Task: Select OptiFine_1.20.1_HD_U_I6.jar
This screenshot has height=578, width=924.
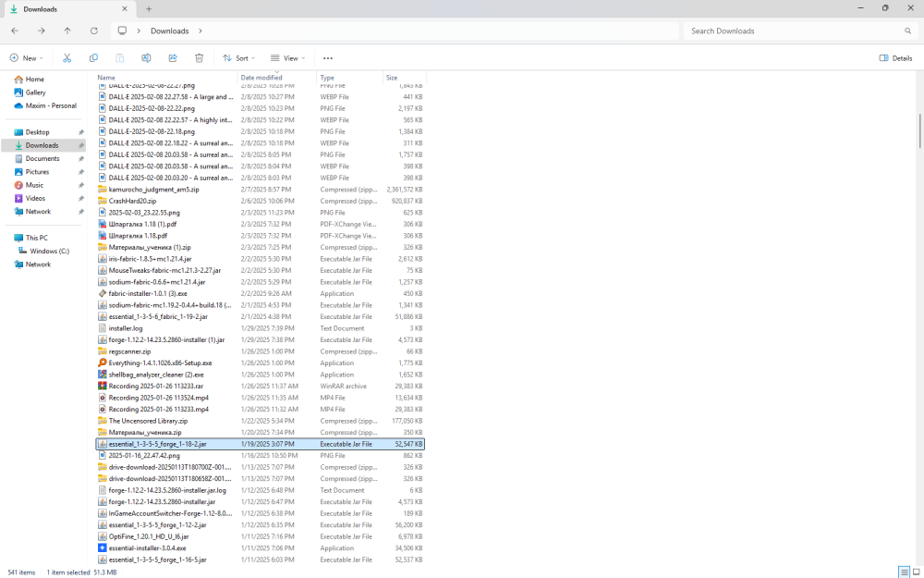Action: (x=260, y=536)
